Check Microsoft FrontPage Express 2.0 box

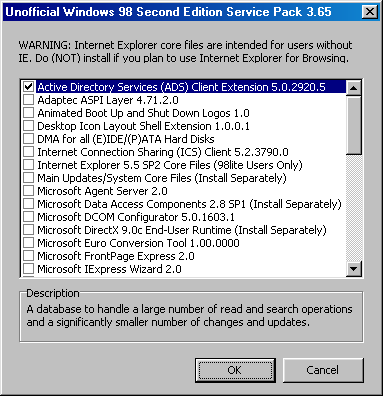click(29, 256)
